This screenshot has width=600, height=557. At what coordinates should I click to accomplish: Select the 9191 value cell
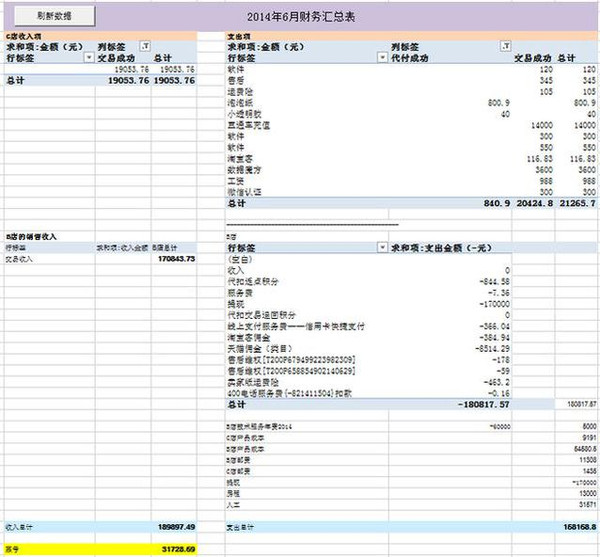click(x=589, y=437)
